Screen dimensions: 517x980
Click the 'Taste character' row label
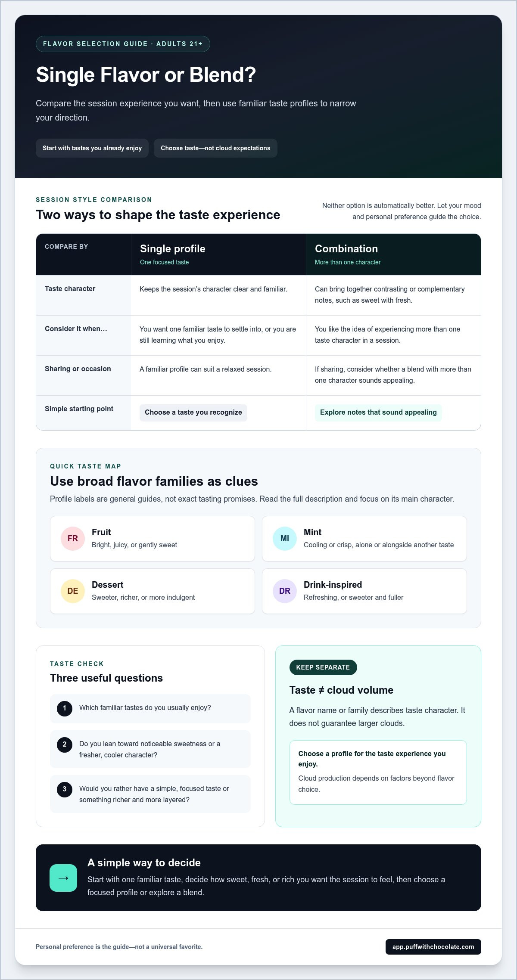(70, 289)
